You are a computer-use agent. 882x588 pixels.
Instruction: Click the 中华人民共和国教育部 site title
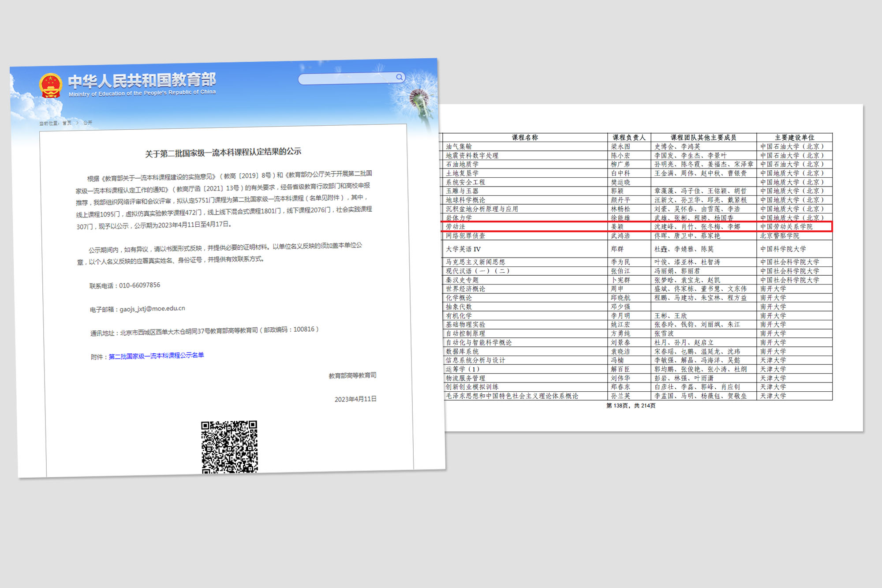pyautogui.click(x=142, y=80)
